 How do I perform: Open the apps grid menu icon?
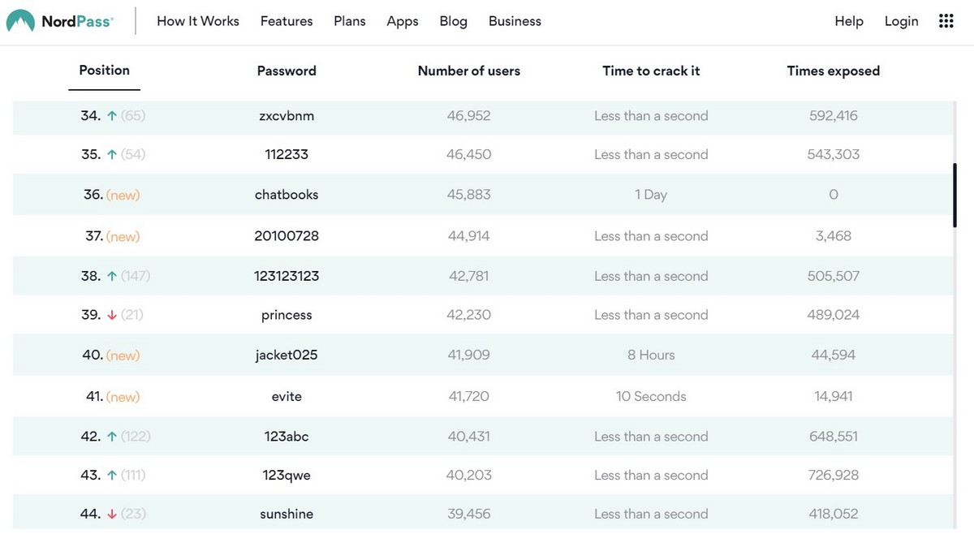[946, 21]
